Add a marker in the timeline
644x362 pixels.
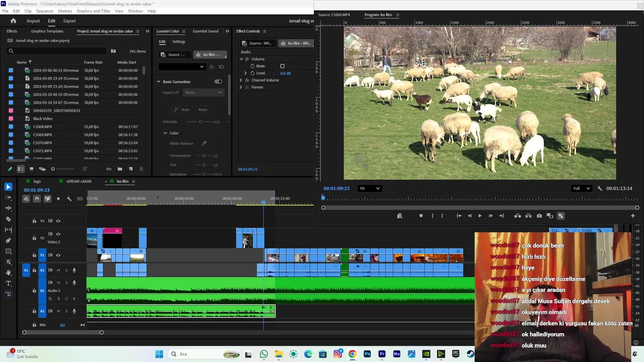[x=58, y=199]
